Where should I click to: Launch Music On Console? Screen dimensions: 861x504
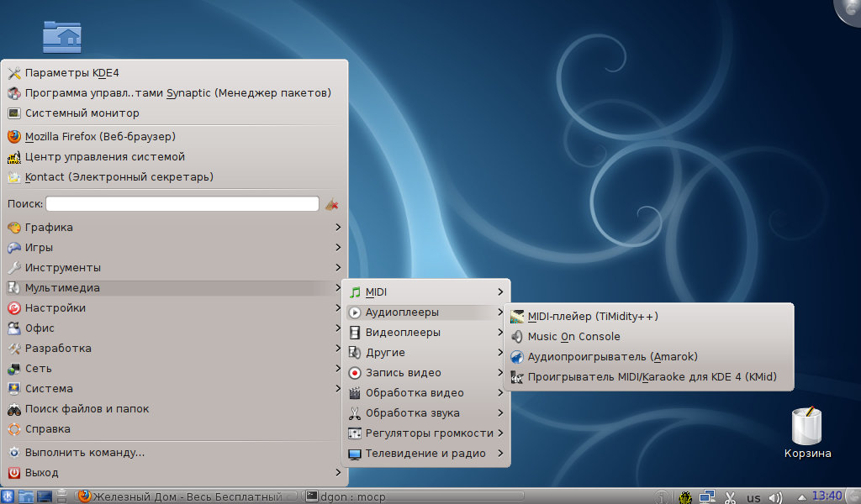(x=573, y=337)
